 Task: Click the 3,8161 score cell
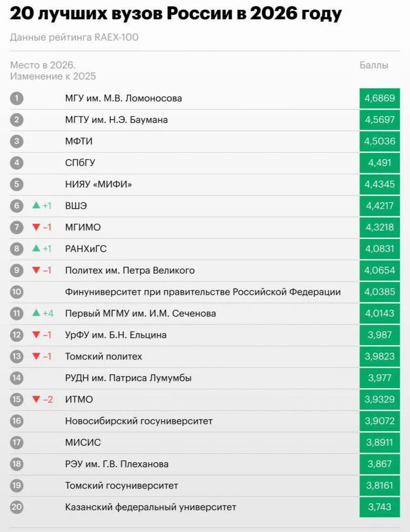point(379,485)
